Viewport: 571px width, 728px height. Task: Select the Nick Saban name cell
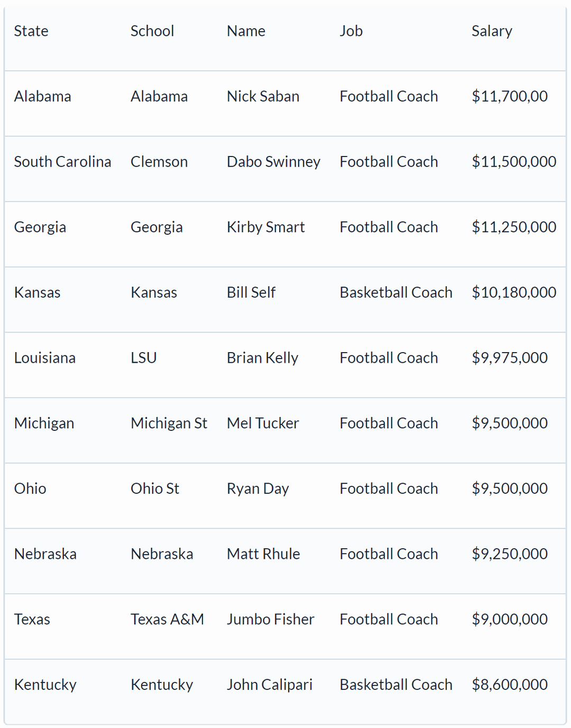[263, 96]
